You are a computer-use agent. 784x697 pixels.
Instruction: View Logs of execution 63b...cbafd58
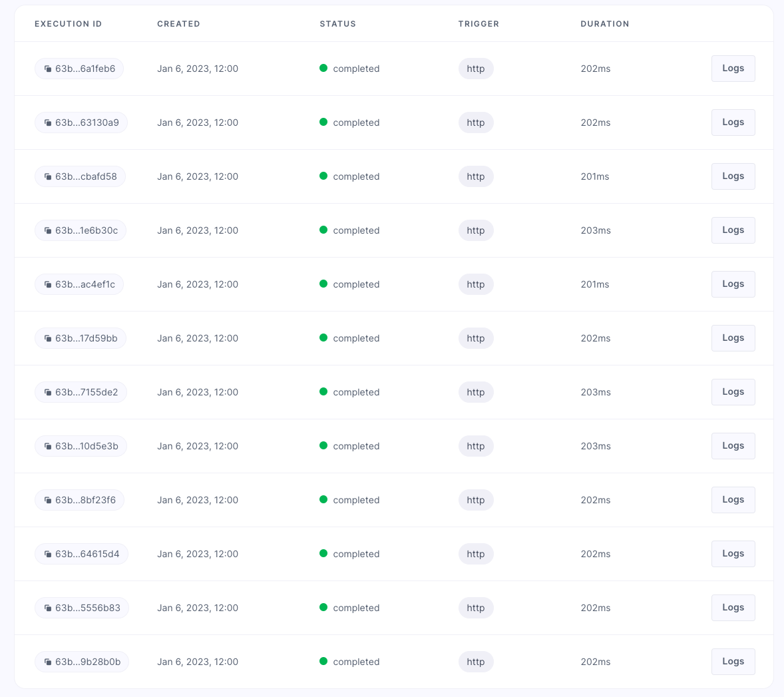pyautogui.click(x=733, y=176)
